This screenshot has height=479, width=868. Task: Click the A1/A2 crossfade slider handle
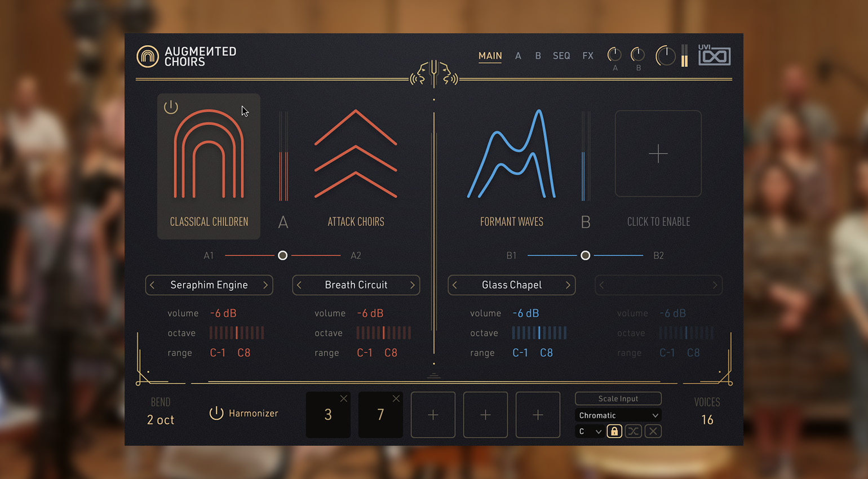(283, 256)
